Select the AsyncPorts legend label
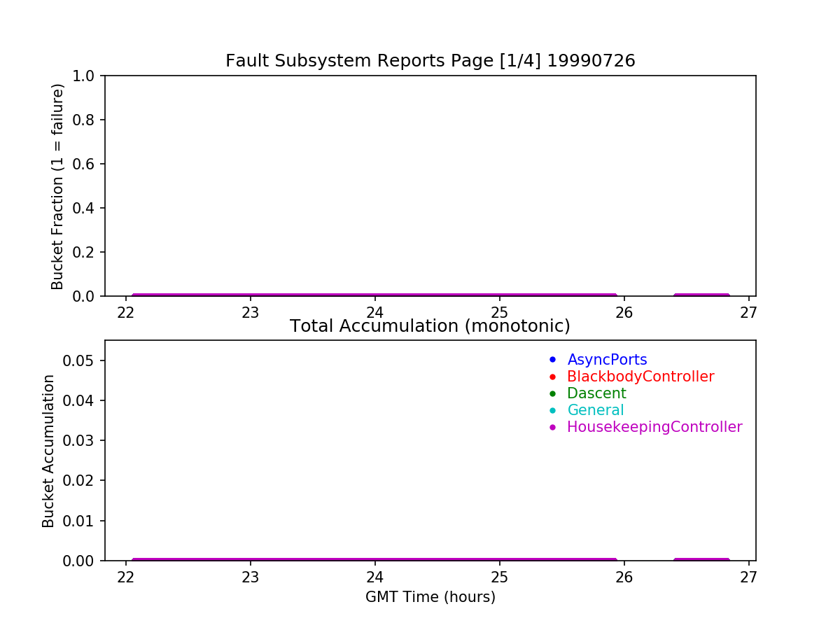The image size is (840, 630). tap(607, 360)
